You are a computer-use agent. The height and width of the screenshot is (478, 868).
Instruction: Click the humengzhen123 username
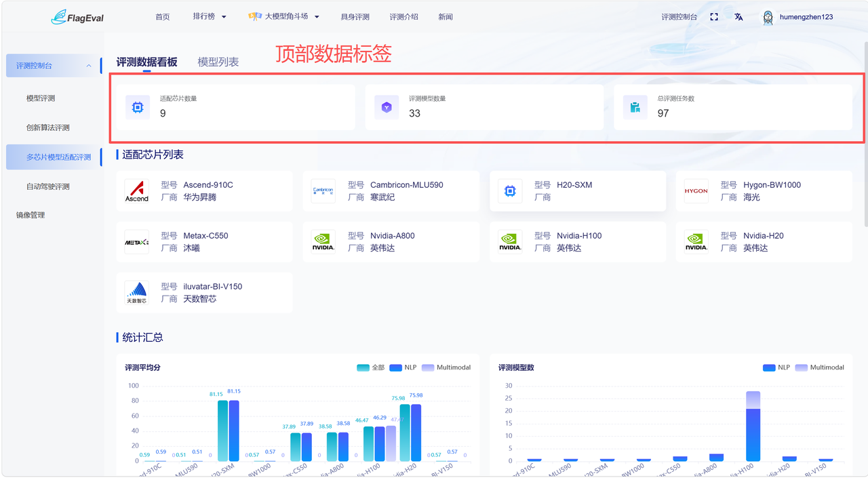tap(806, 17)
